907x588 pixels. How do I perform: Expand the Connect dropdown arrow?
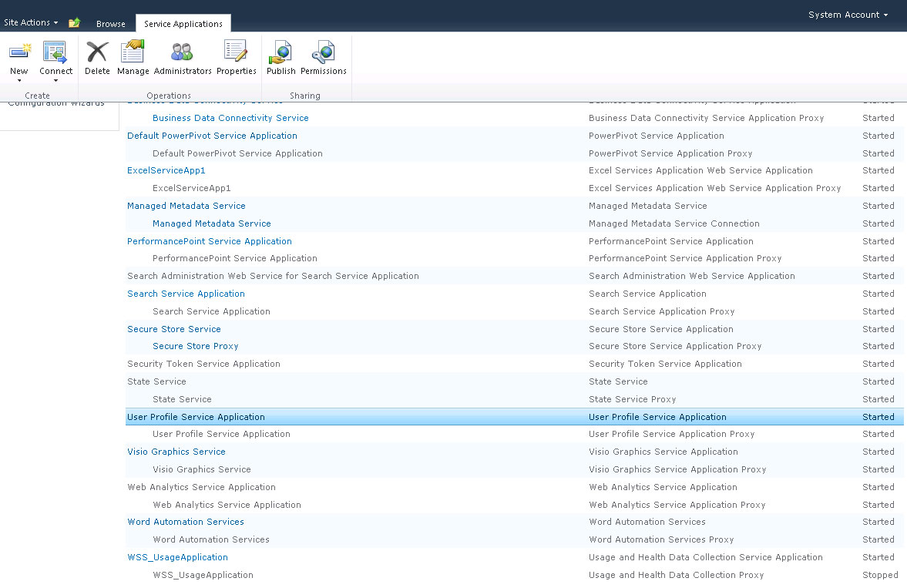55,80
